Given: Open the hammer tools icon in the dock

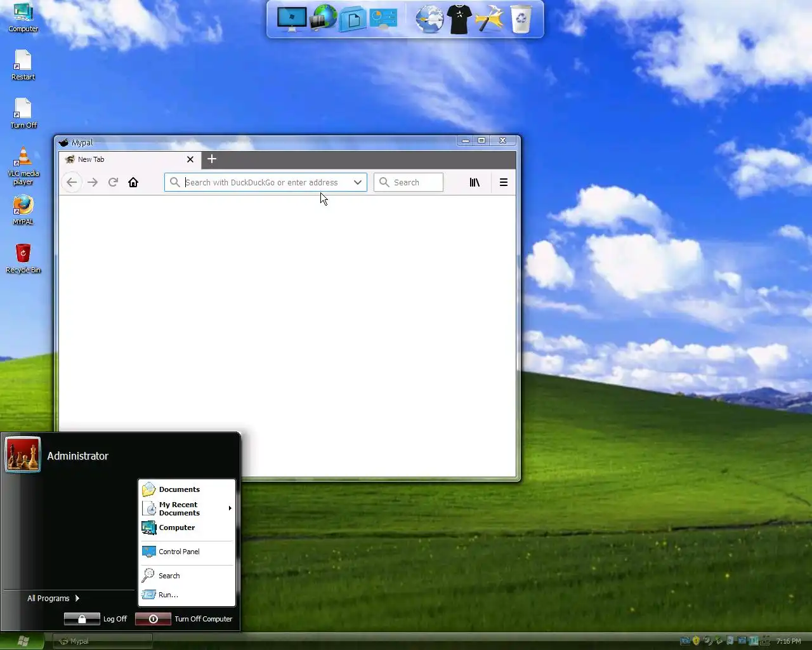Looking at the screenshot, I should click(x=490, y=19).
